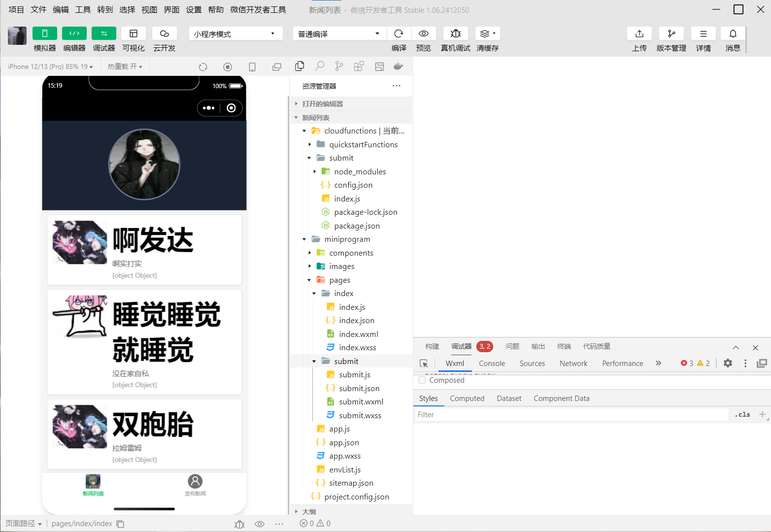
Task: Switch to the Performance tab
Action: click(x=623, y=364)
